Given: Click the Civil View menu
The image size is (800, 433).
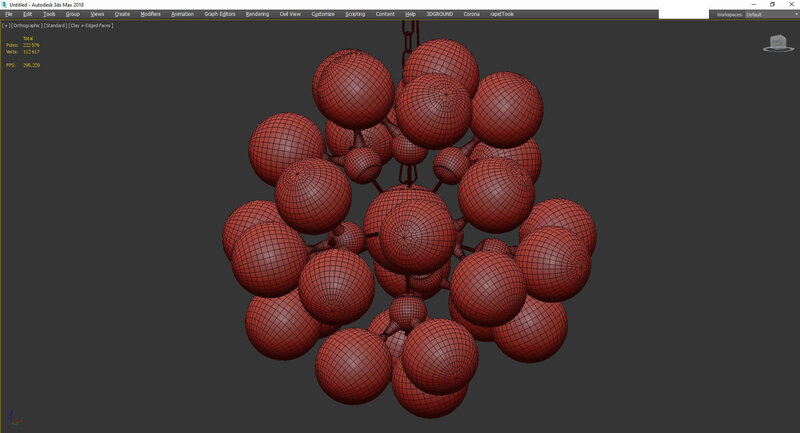Looking at the screenshot, I should click(288, 15).
